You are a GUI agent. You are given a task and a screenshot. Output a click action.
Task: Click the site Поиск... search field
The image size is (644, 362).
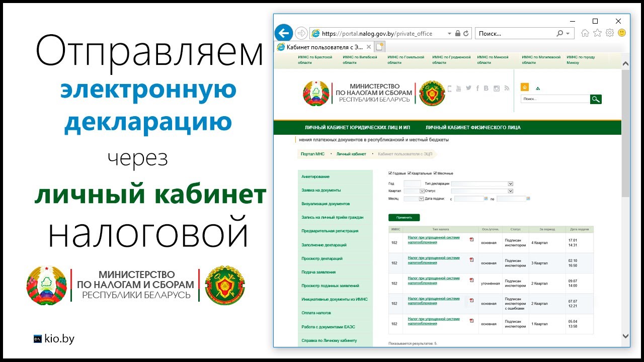click(x=555, y=99)
